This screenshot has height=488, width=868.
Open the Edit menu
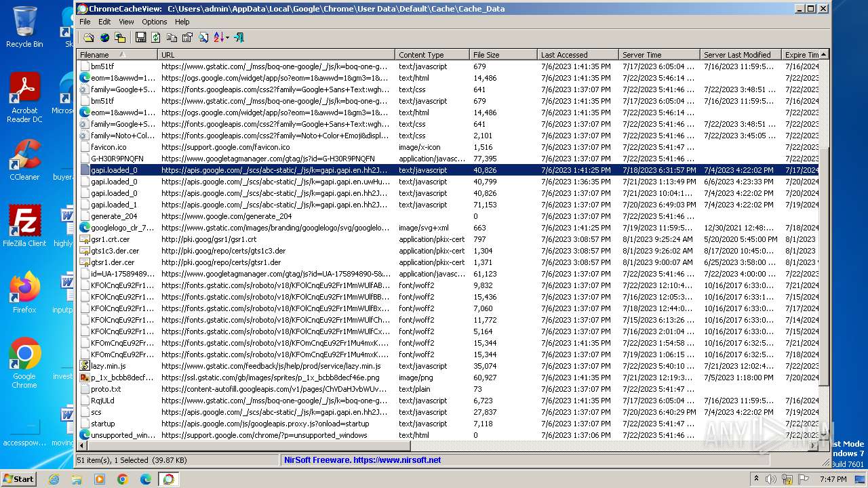104,22
